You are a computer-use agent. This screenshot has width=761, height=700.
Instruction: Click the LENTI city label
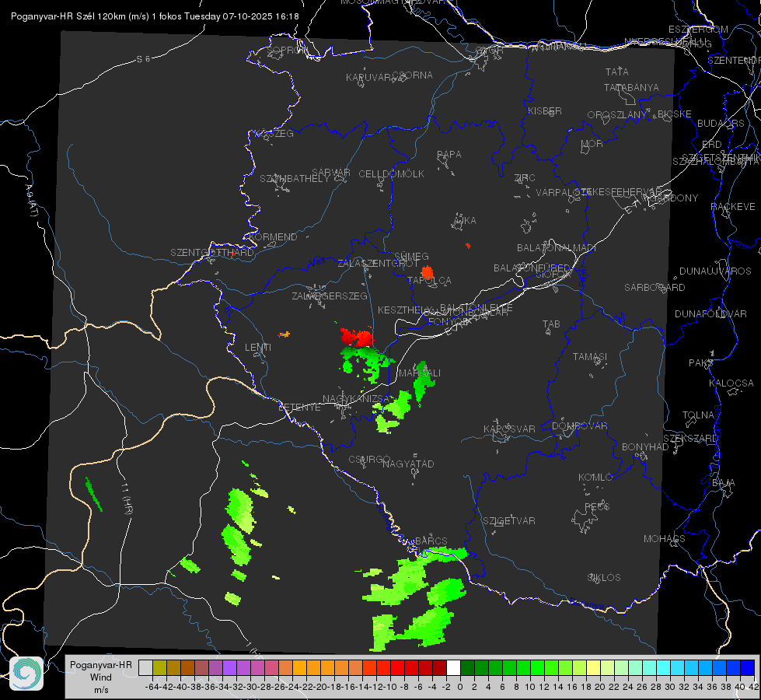(x=258, y=348)
